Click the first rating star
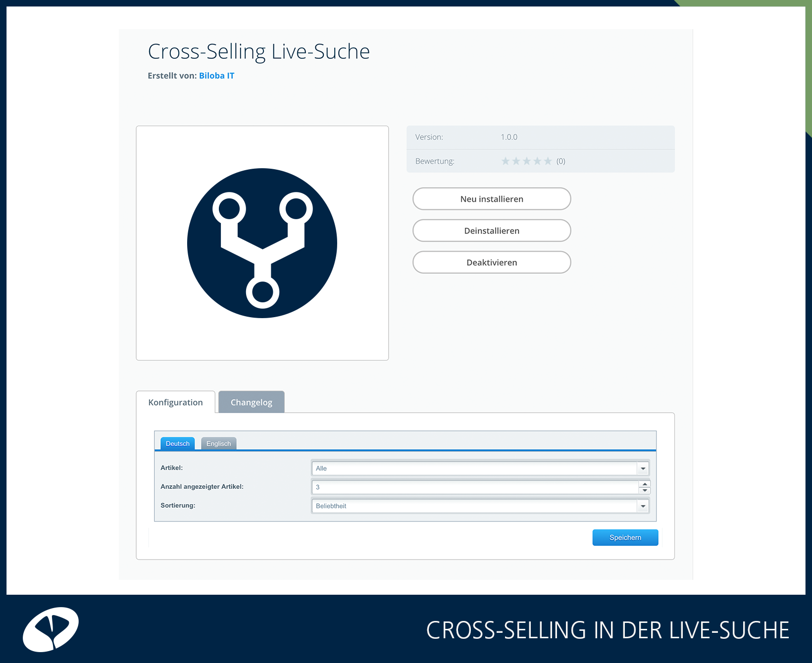Image resolution: width=812 pixels, height=663 pixels. (506, 161)
